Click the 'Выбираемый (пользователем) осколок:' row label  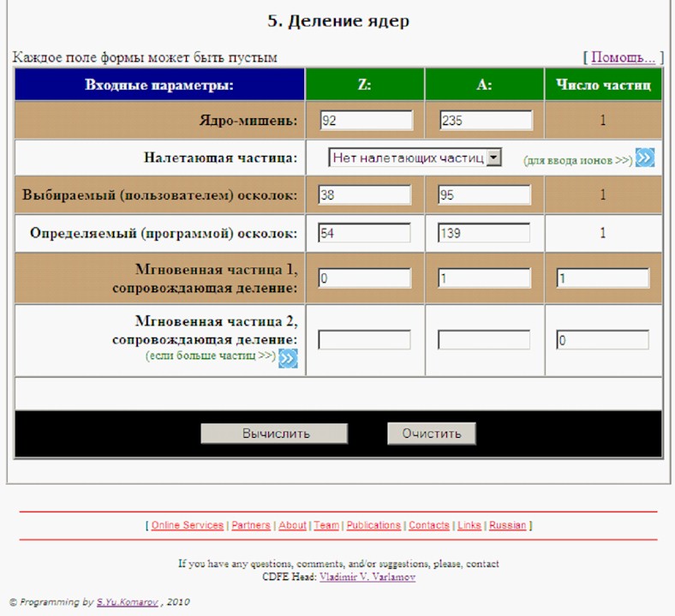click(x=159, y=195)
